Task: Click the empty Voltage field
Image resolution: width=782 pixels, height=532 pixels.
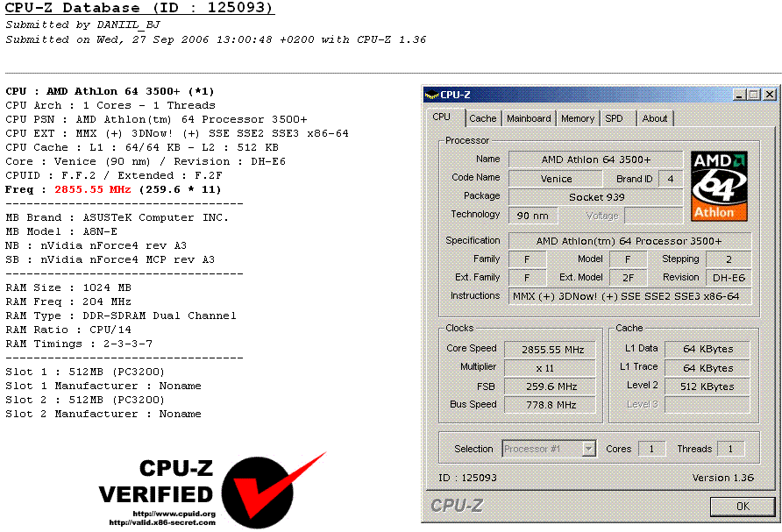Action: coord(653,216)
